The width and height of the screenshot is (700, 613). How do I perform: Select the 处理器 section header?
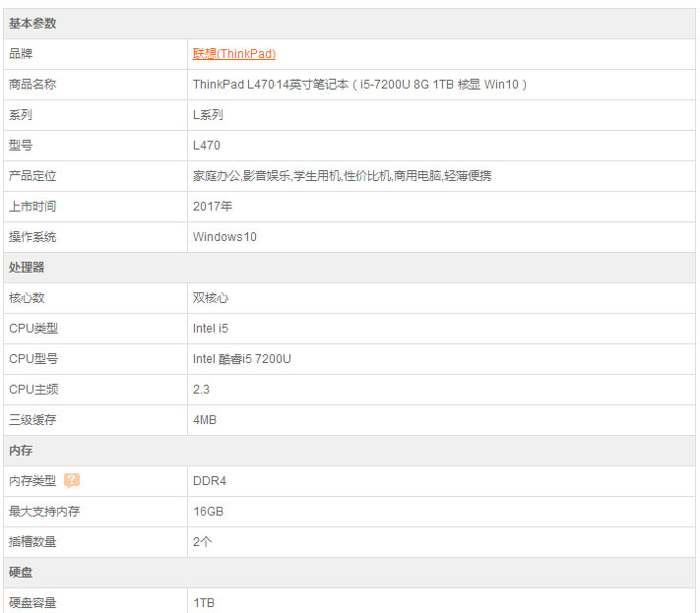click(x=350, y=268)
